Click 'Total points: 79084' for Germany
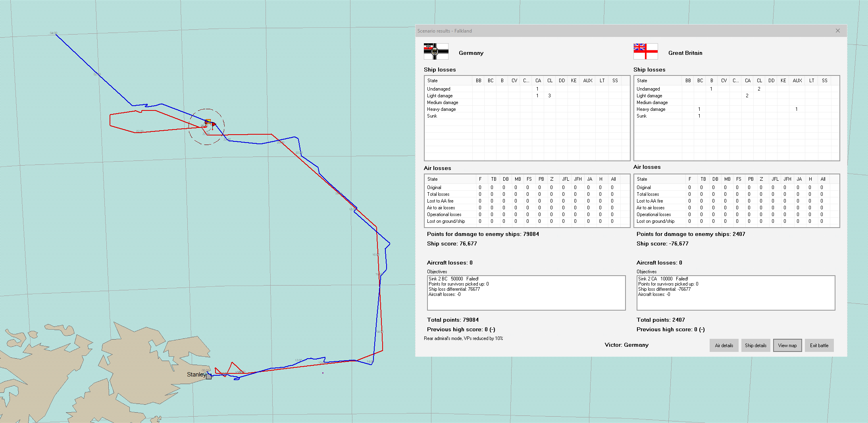Image resolution: width=868 pixels, height=423 pixels. click(x=453, y=320)
